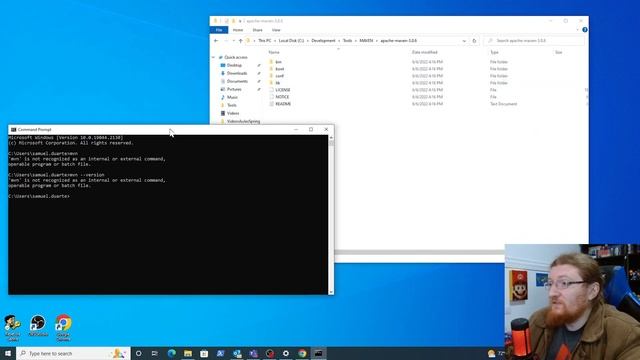The image size is (640, 360).
Task: Sort by the Type column header
Action: click(x=494, y=52)
